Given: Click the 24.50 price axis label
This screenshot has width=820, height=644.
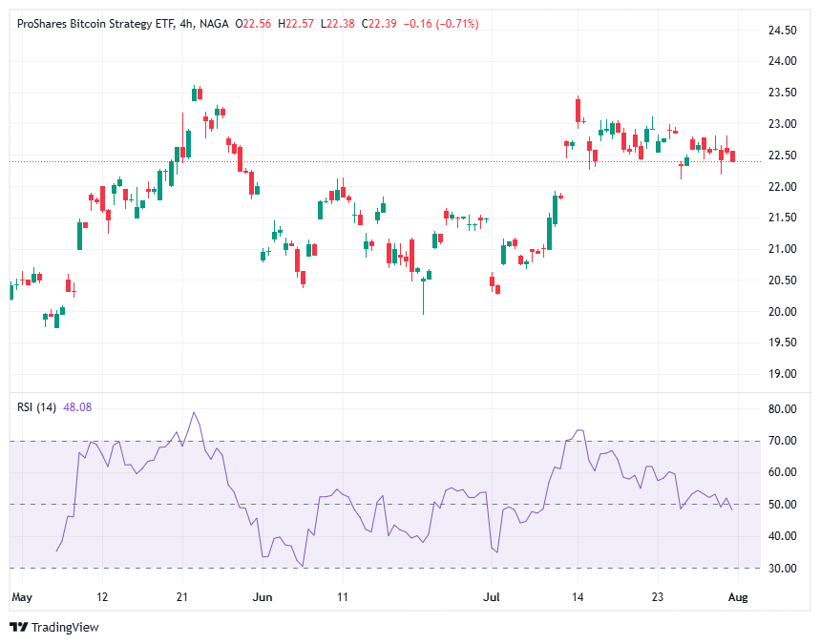Looking at the screenshot, I should pyautogui.click(x=782, y=31).
